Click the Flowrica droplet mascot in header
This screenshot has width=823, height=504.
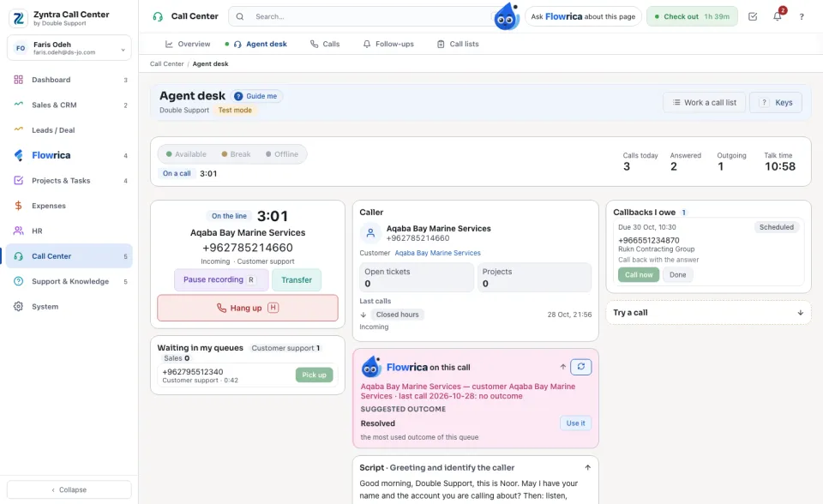pyautogui.click(x=507, y=17)
